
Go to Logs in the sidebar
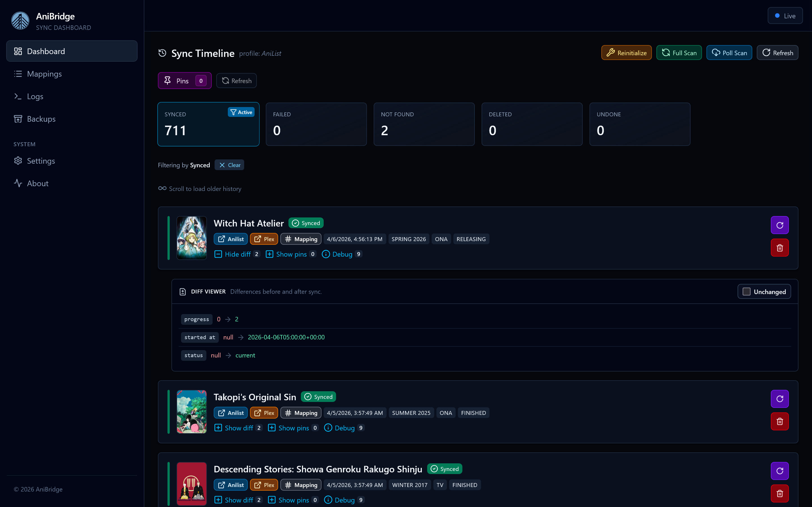pos(35,97)
